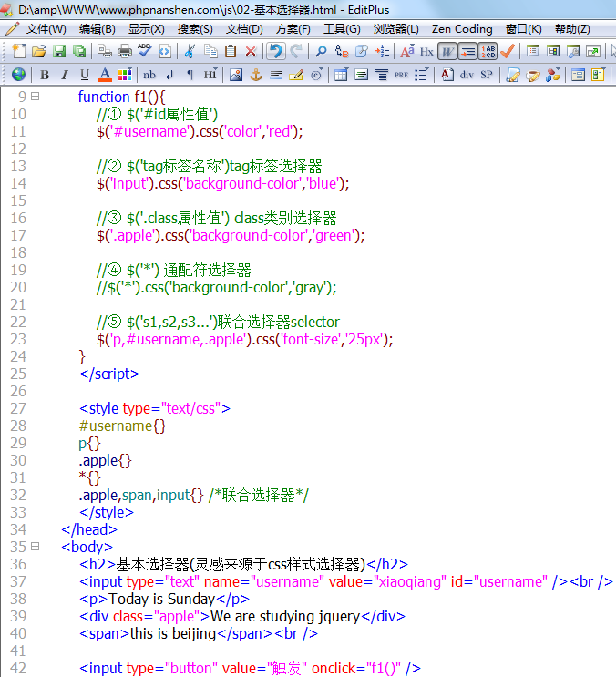Collapse the function f1 fold at line 9
This screenshot has height=677, width=616.
click(x=36, y=97)
